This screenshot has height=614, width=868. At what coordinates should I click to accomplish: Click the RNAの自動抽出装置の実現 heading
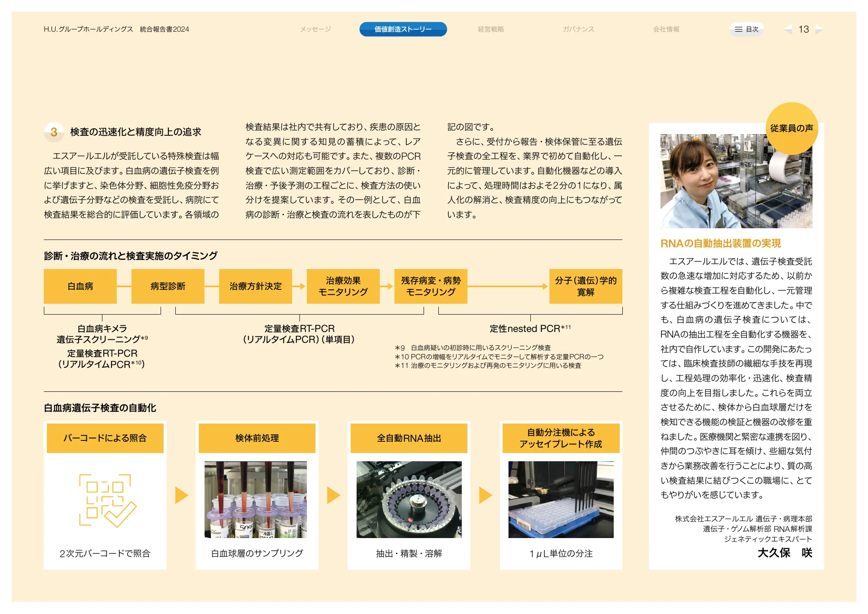pyautogui.click(x=720, y=243)
